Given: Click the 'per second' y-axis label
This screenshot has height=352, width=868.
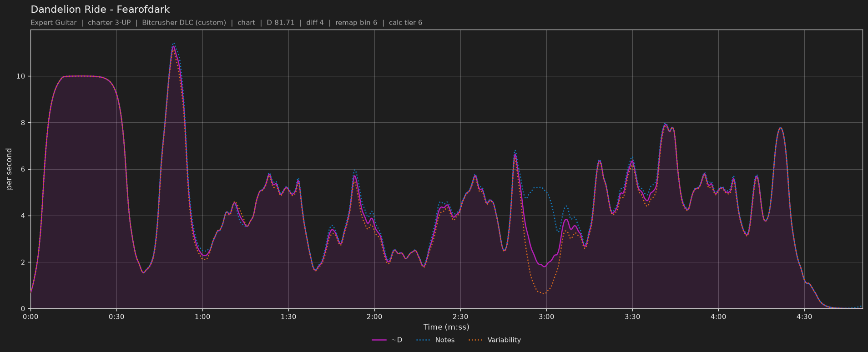Looking at the screenshot, I should coord(9,169).
